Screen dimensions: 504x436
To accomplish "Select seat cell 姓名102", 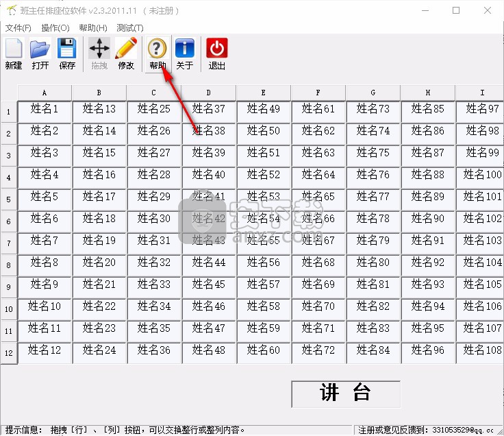I will (x=480, y=221).
